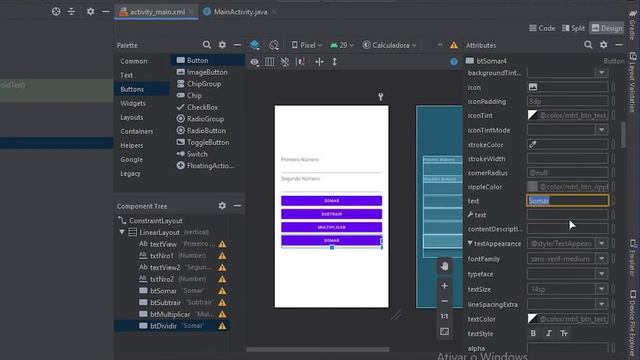Minimize the Attributes panel
This screenshot has width=640, height=360.
[619, 45]
